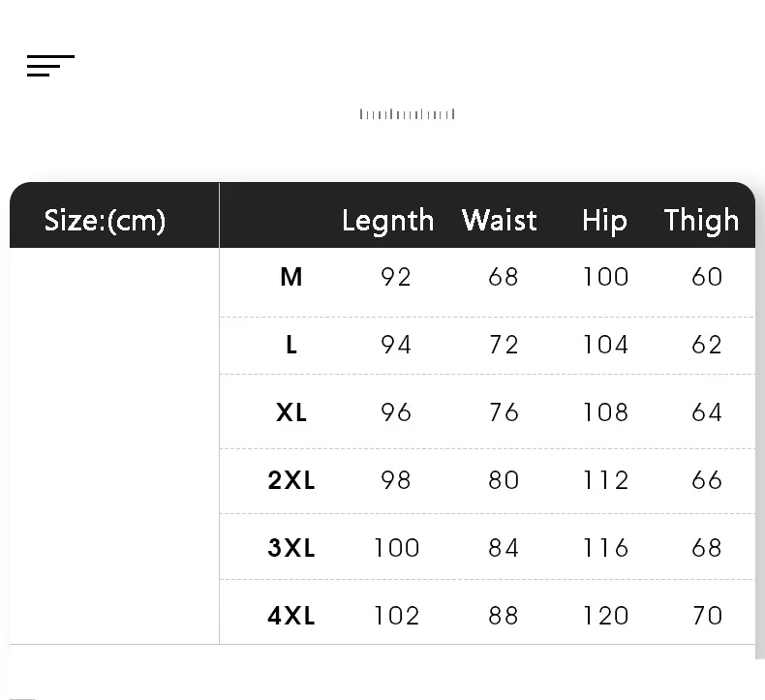Click the 4XL hip value 120
Viewport: 765px width, 700px height.
(x=605, y=616)
